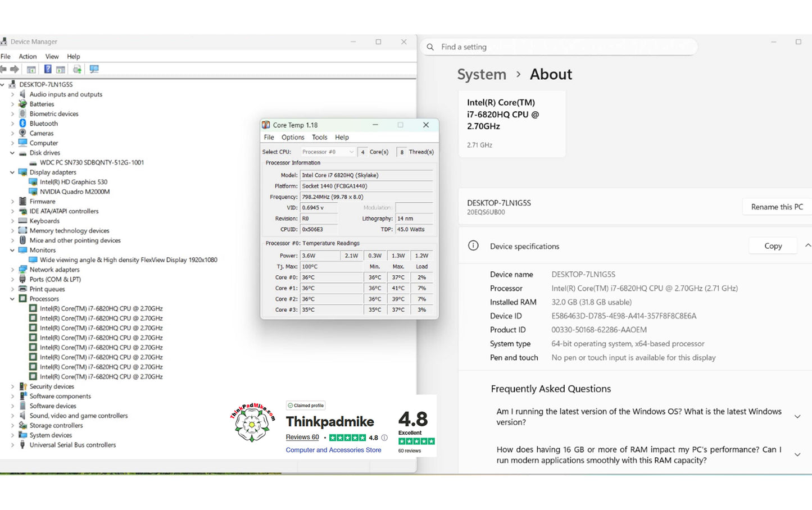Image resolution: width=812 pixels, height=510 pixels.
Task: Open the blue question-mark Help toolbar icon
Action: tap(48, 69)
